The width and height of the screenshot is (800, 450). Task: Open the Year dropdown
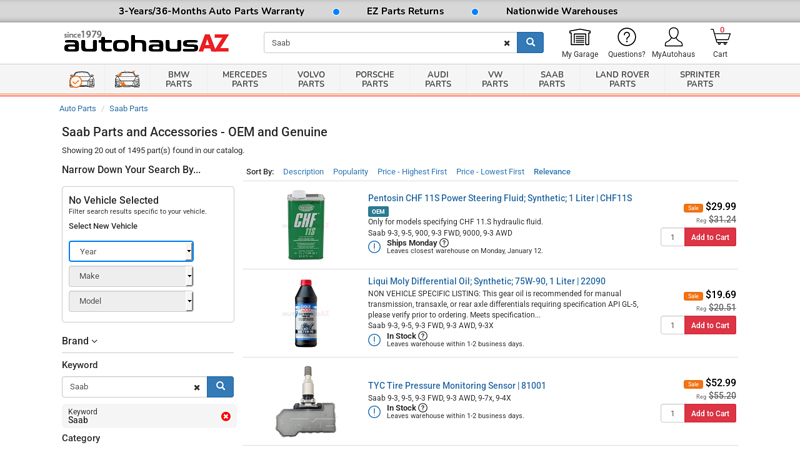[131, 252]
